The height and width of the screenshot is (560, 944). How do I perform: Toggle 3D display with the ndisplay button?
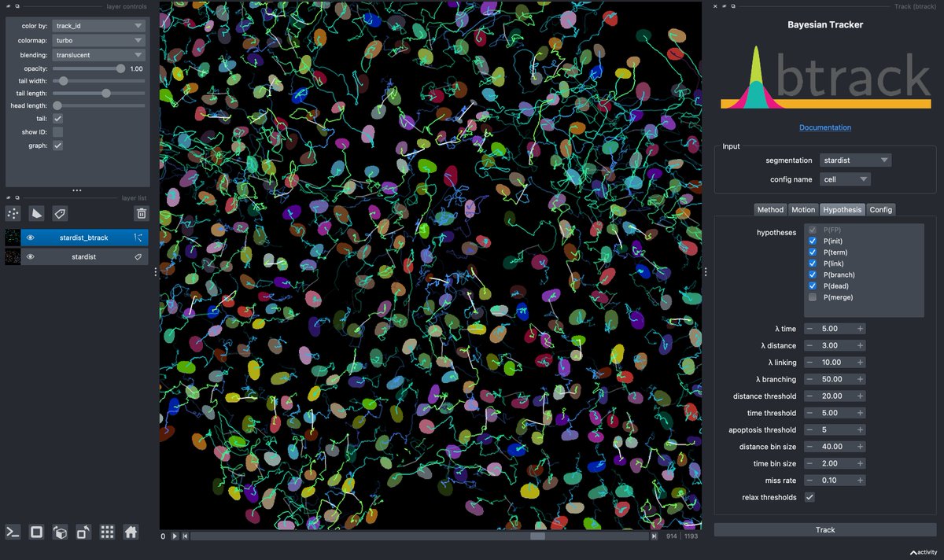click(35, 532)
